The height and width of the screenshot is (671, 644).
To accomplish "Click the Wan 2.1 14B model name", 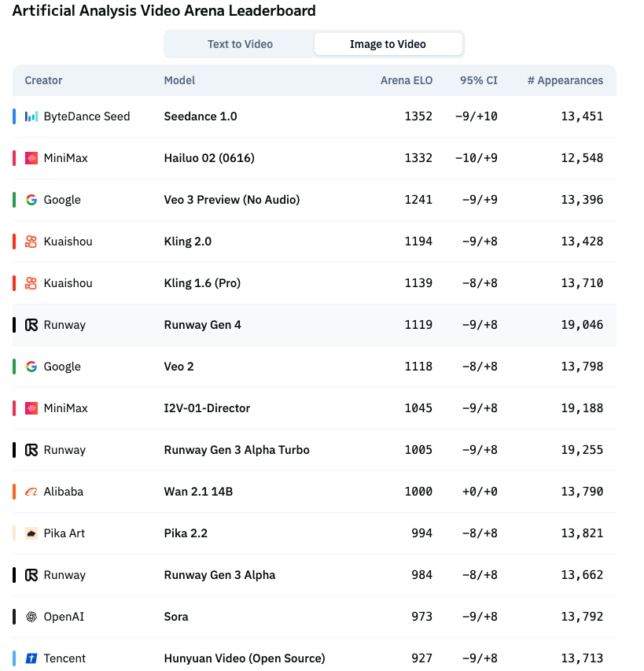I will (198, 492).
